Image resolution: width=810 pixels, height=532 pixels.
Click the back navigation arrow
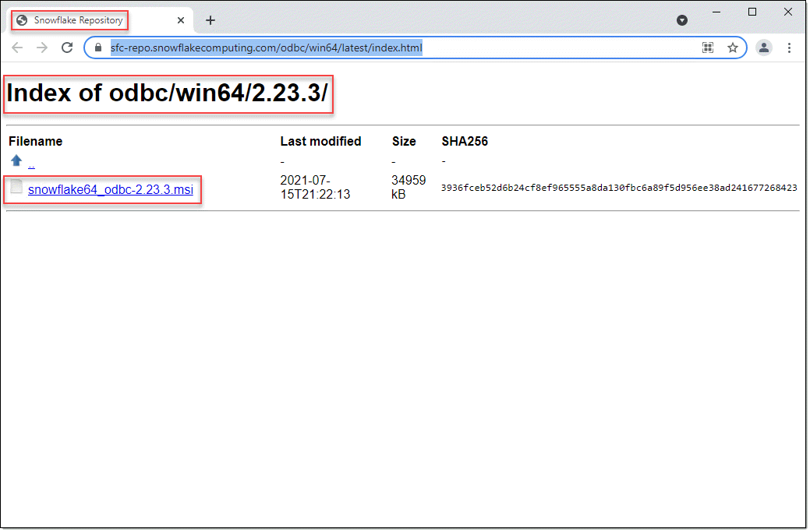click(x=17, y=47)
